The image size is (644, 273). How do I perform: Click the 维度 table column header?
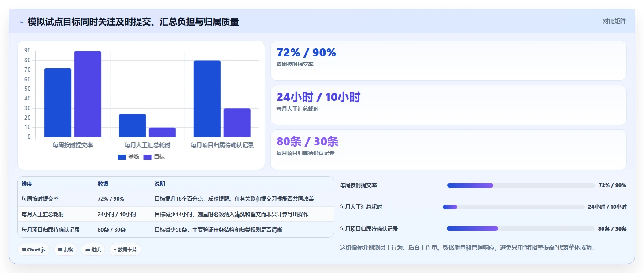coord(27,184)
